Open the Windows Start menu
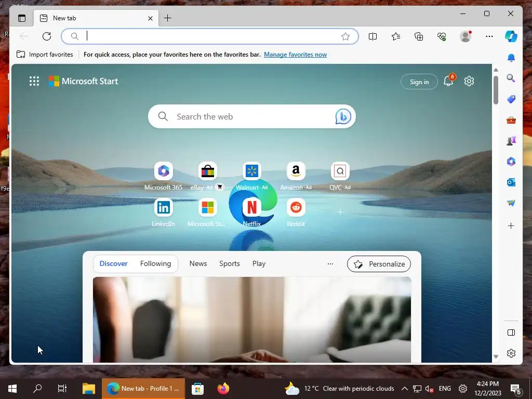The image size is (532, 399). 12,389
